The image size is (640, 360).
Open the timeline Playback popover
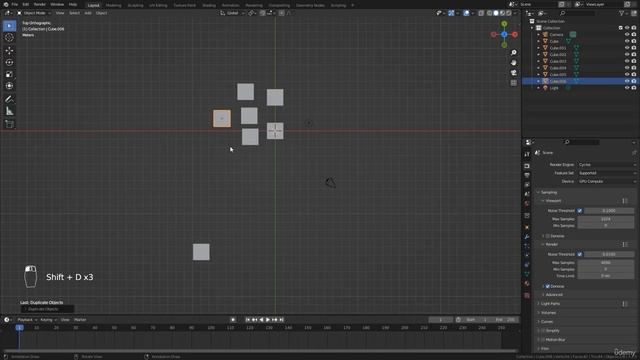click(27, 320)
